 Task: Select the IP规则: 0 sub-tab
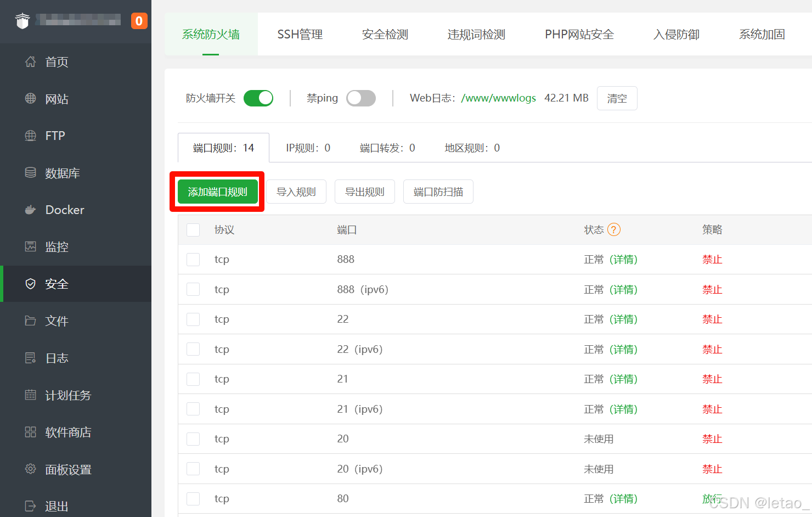(308, 148)
